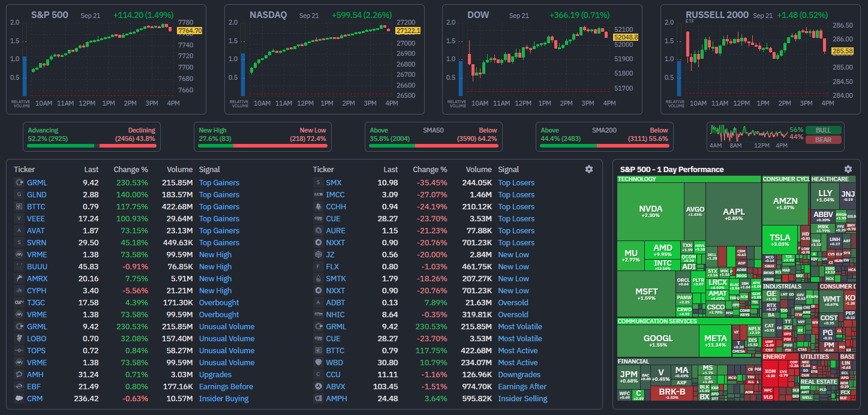Viewport: 868px width, 415px height.
Task: Click the WBD shield logo icon
Action: click(x=319, y=362)
